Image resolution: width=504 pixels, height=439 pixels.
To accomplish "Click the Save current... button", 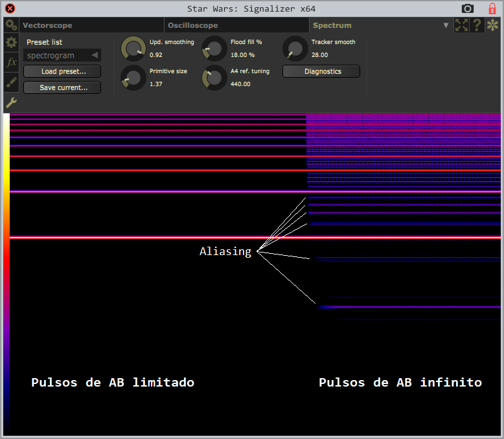I will tap(62, 87).
